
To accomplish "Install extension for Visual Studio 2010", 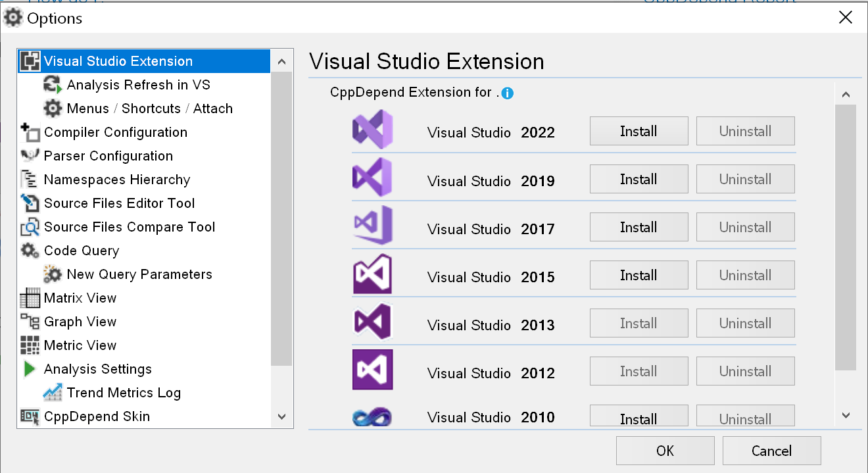I will click(639, 416).
